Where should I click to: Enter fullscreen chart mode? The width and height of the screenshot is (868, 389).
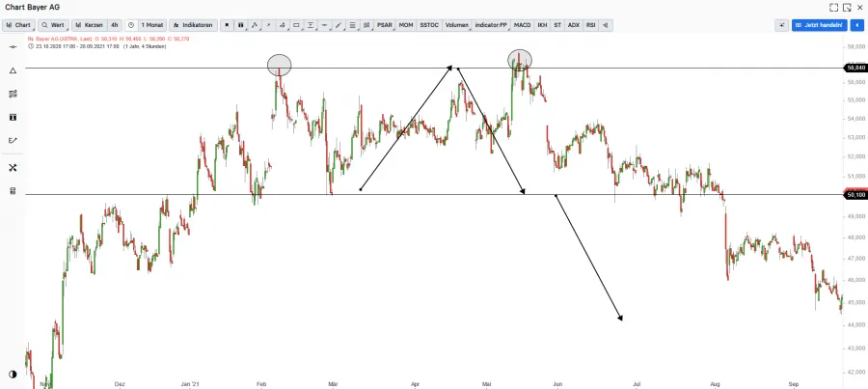tap(833, 7)
